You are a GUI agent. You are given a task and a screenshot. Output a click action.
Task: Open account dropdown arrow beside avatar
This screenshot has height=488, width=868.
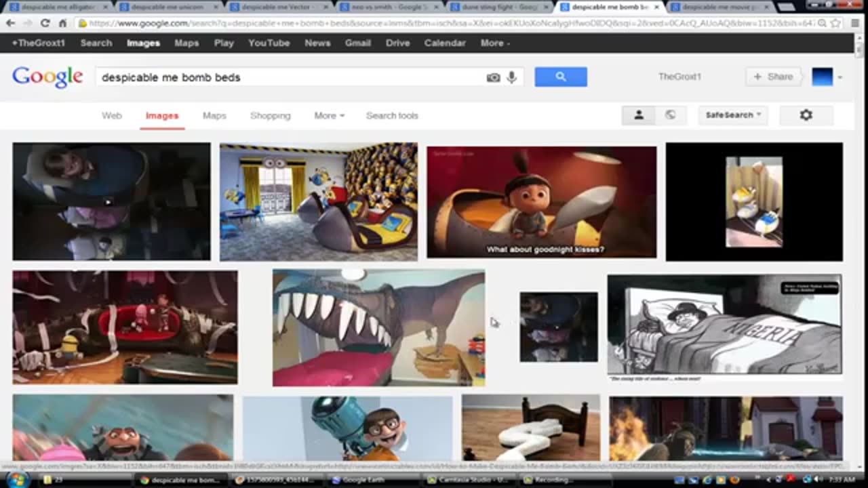coord(840,77)
